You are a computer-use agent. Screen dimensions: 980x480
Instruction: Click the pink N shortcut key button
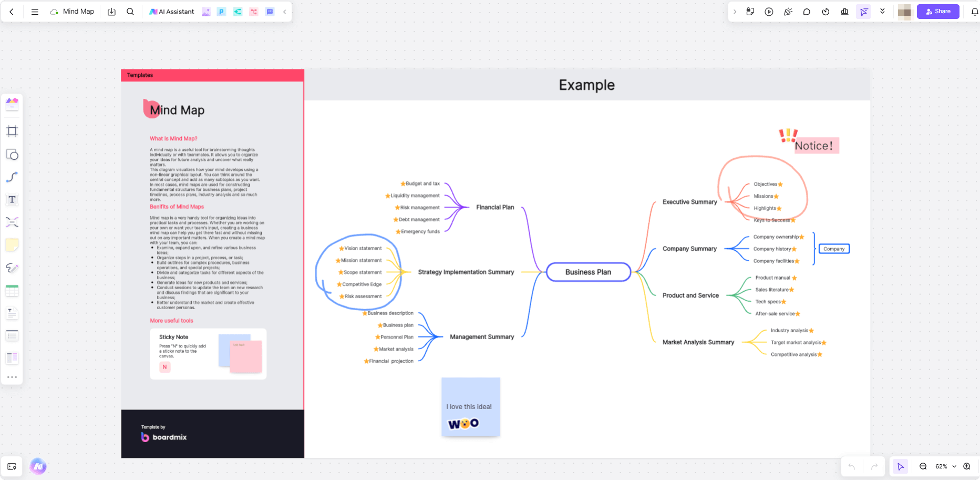pos(165,367)
